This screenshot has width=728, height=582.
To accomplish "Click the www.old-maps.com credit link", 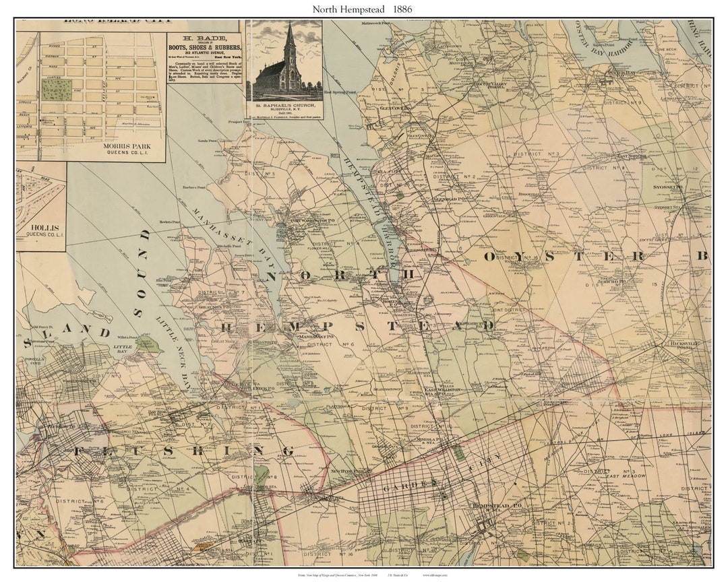I will [435, 575].
